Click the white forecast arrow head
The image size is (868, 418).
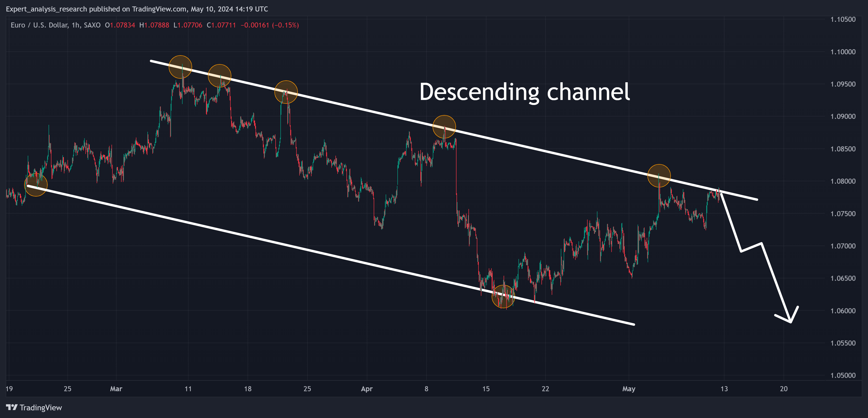point(790,320)
